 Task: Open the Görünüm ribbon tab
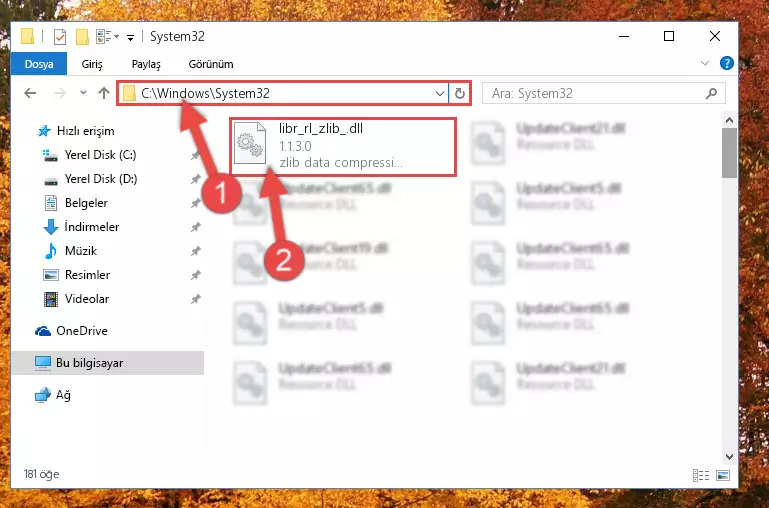[211, 64]
